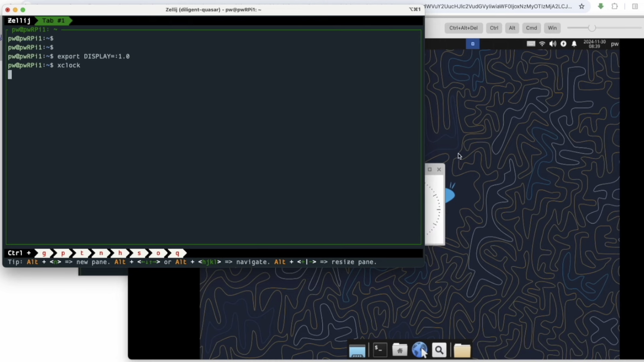Open the home folder dock icon

(x=400, y=350)
